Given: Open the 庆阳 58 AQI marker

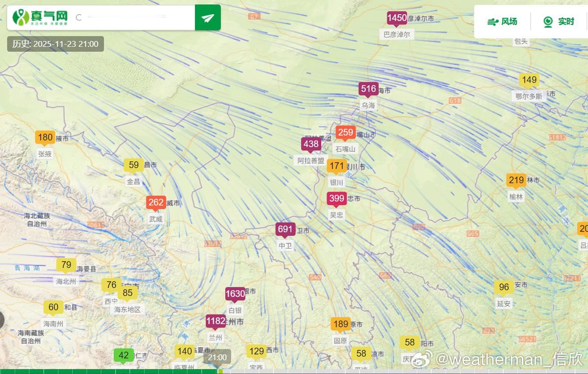Looking at the screenshot, I should coord(410,342).
